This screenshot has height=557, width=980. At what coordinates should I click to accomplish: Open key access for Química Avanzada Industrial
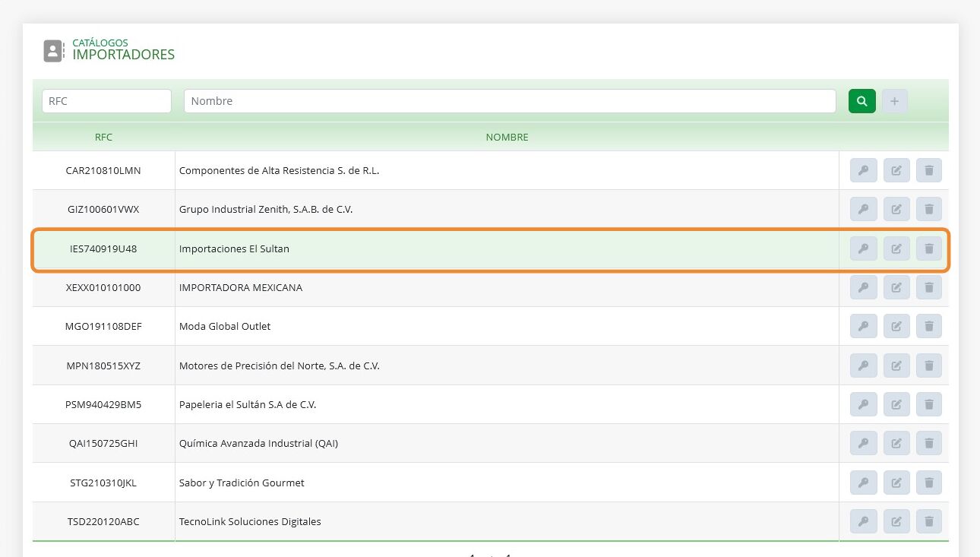click(863, 443)
